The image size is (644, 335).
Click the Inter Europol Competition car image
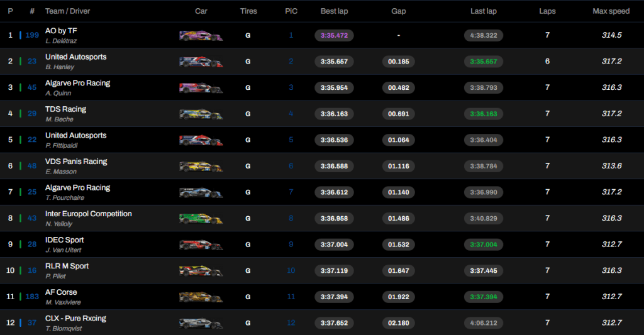coord(201,219)
